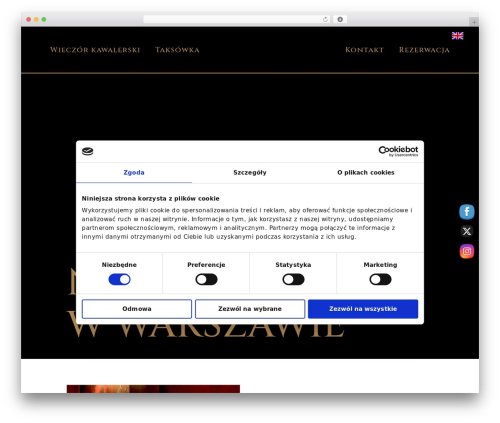Open the Rezerwacja page
Viewport: 500px width, 423px height.
424,50
